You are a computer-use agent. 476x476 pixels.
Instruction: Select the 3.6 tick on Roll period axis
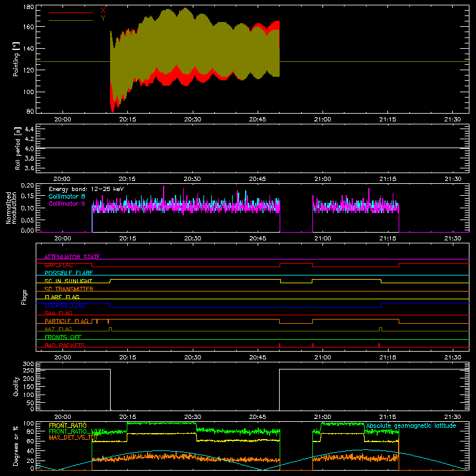tap(29, 168)
